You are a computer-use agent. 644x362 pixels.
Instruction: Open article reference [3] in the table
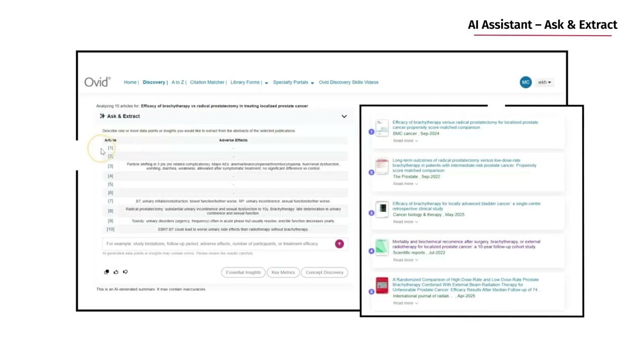(x=110, y=166)
